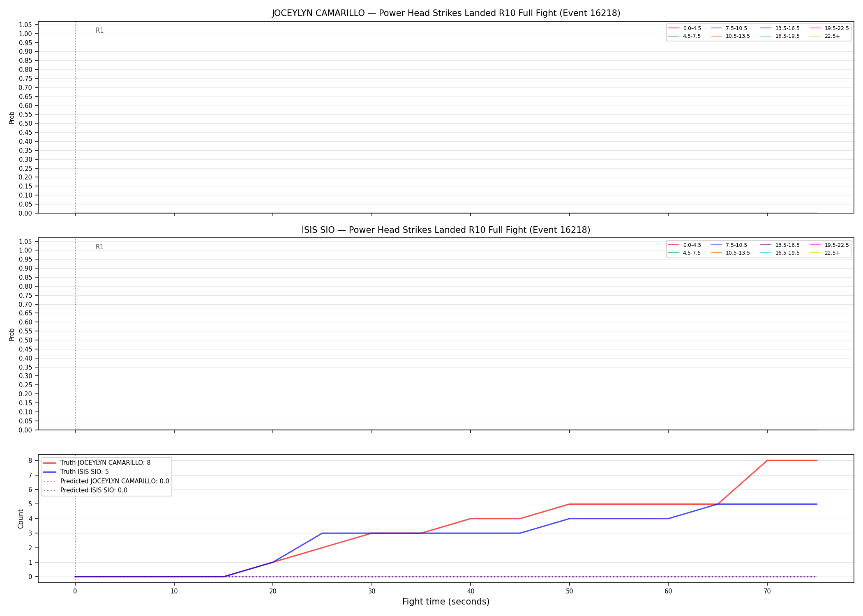Click legend entry 0.0-4.5 in ISIS SIO chart
Screen dimensions: 863x616
click(685, 245)
